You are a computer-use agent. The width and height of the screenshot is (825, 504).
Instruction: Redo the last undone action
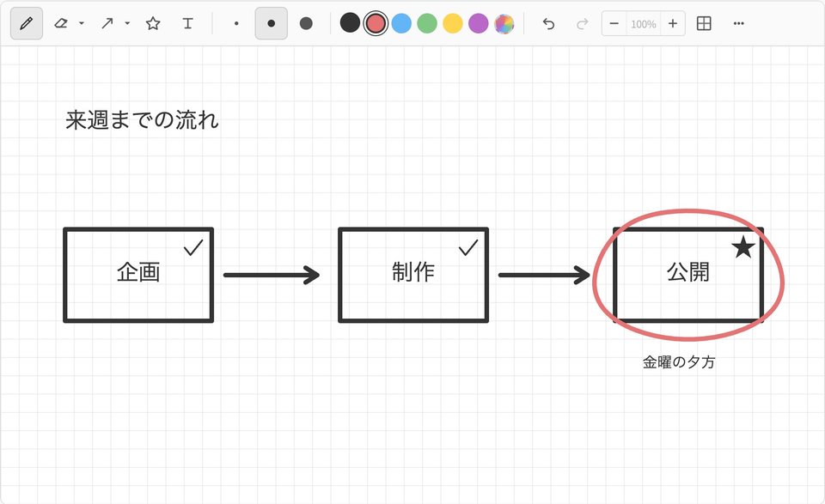pyautogui.click(x=582, y=24)
